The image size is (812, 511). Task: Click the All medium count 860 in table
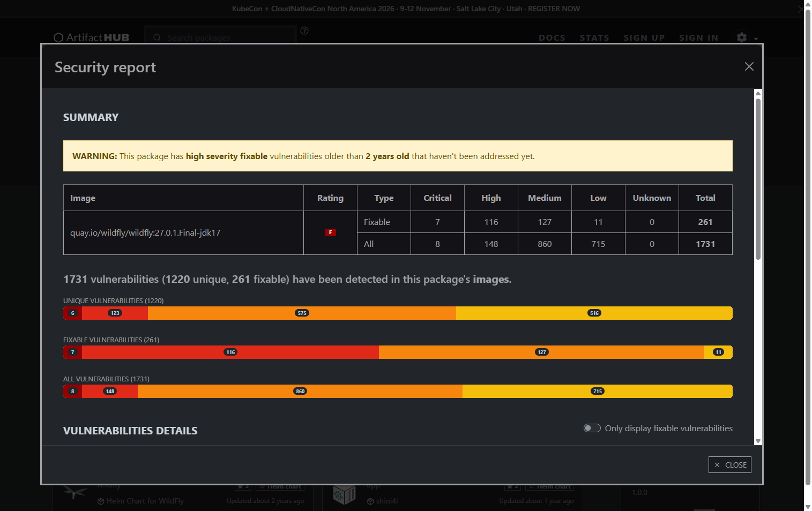[x=545, y=244]
